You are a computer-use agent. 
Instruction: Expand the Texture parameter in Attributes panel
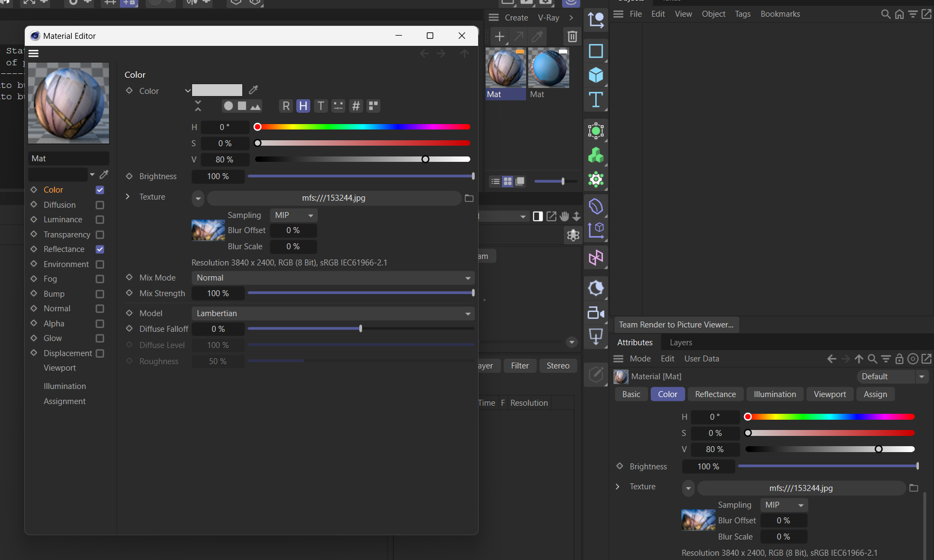pos(618,487)
